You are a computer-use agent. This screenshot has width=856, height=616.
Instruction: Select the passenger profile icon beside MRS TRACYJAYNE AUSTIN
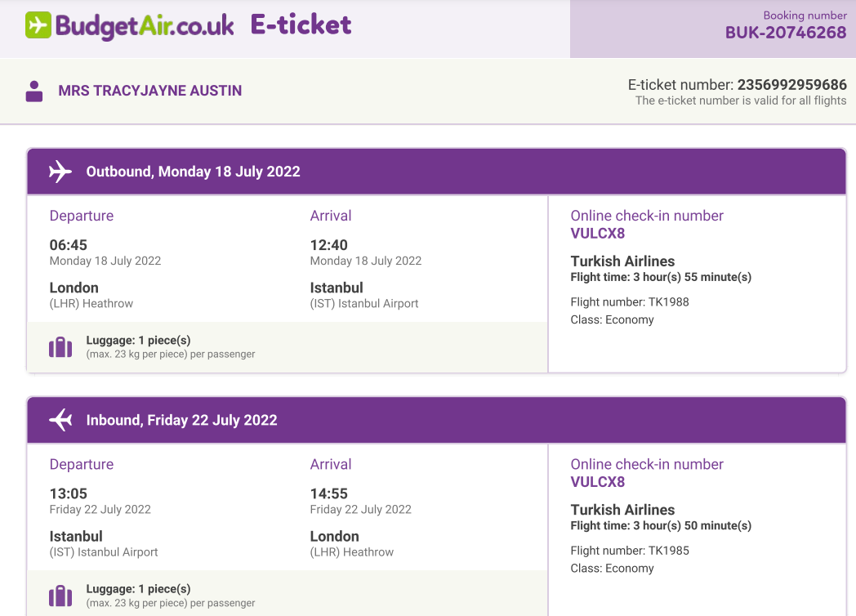point(33,91)
